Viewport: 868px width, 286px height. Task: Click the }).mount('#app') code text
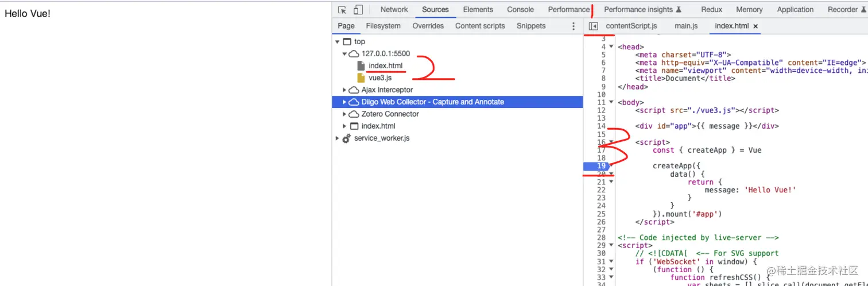tap(687, 214)
